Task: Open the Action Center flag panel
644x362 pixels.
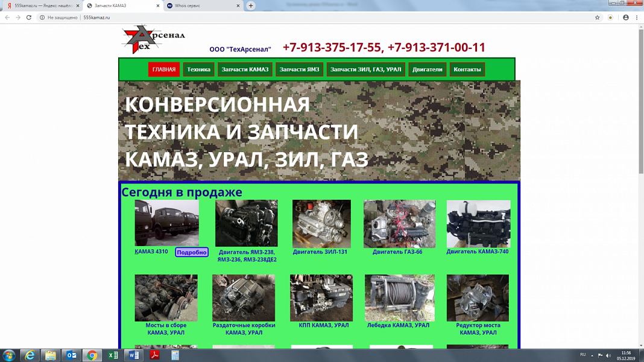Action: [x=601, y=355]
